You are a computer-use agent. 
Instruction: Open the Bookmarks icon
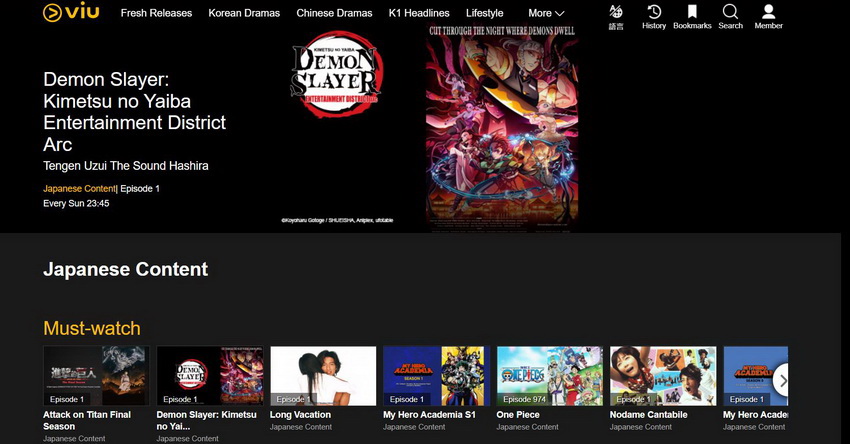692,14
